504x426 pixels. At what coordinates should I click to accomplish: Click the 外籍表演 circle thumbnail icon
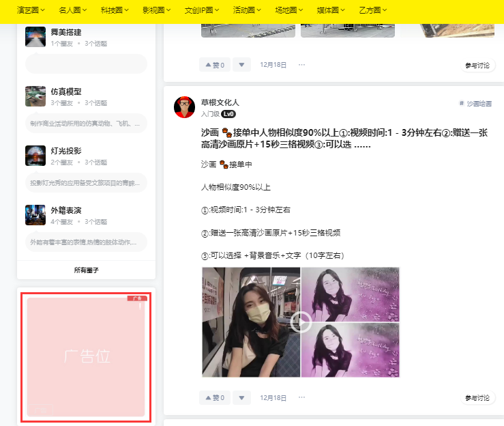(35, 215)
